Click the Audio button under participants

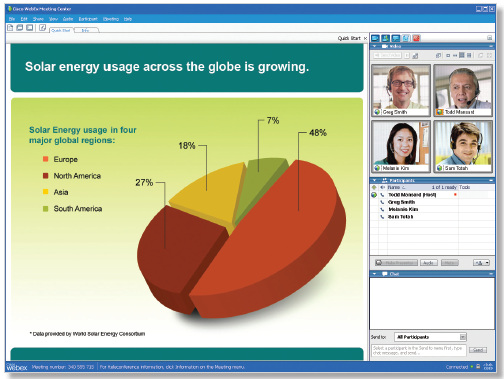click(429, 263)
